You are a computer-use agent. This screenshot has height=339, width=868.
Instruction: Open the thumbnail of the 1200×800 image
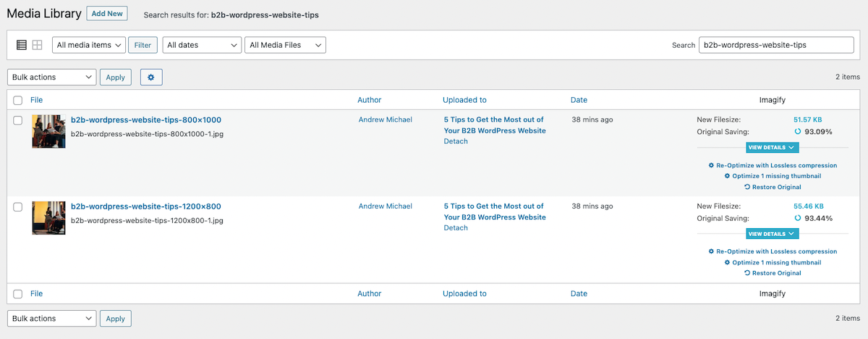49,218
